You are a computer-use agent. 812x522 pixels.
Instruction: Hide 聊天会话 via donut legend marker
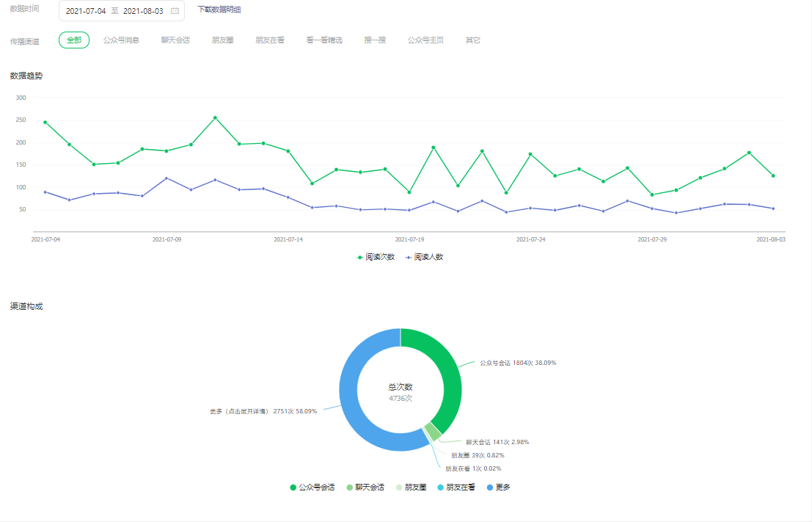(x=351, y=487)
